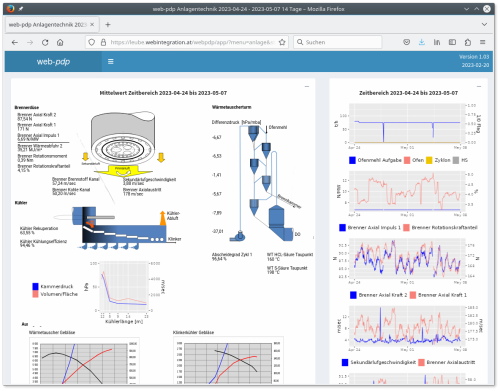The image size is (500, 391).
Task: Focus the Suchen search field
Action: tap(337, 42)
